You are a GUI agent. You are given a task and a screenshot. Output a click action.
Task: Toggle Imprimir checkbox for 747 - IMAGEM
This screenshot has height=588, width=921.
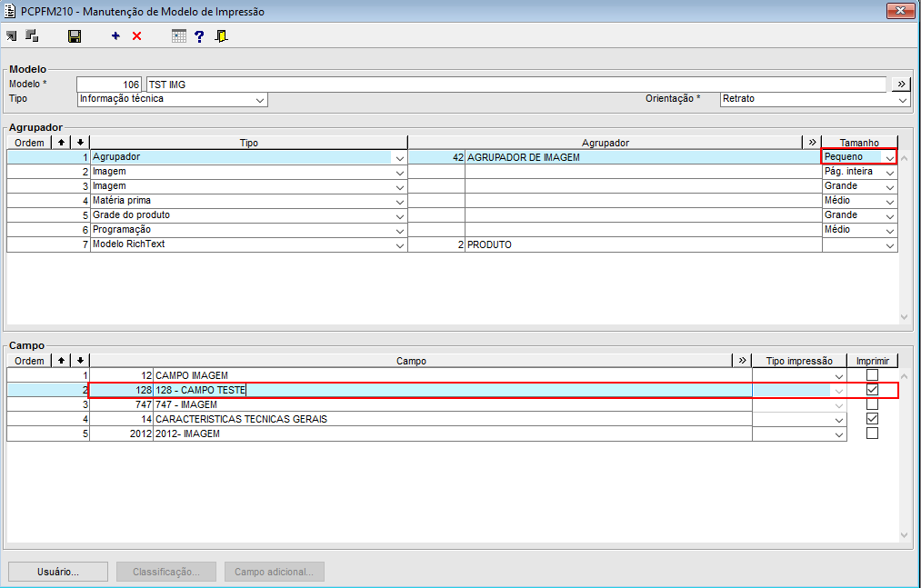point(872,404)
